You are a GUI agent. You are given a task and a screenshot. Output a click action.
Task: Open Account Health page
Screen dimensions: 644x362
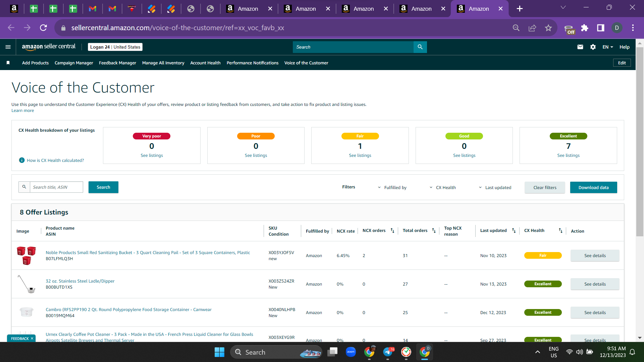(205, 63)
